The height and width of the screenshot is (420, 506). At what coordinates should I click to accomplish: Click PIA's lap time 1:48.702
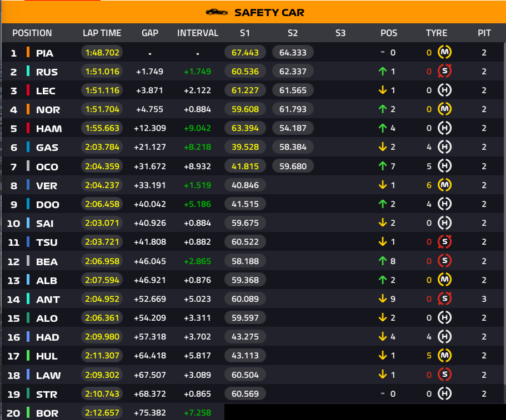click(102, 52)
